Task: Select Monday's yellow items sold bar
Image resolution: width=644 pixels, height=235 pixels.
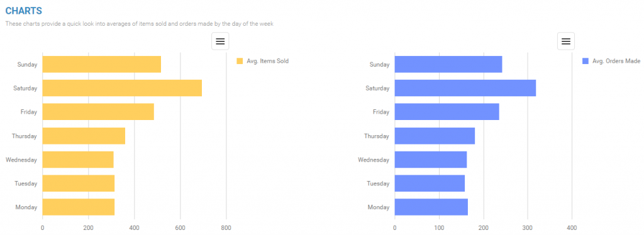Action: click(79, 207)
